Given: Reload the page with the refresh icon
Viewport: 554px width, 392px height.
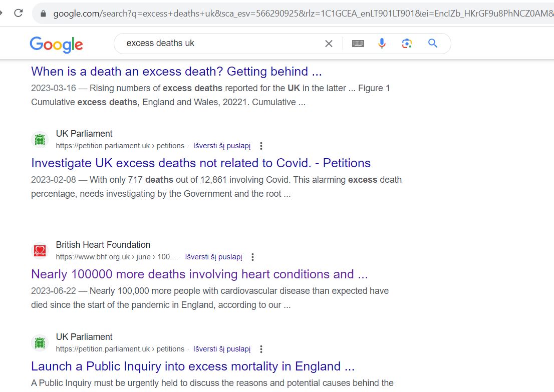Looking at the screenshot, I should pyautogui.click(x=19, y=13).
